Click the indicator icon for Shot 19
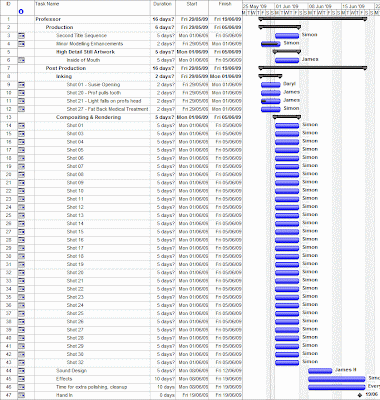This screenshot has height=400, width=380. pos(22,264)
